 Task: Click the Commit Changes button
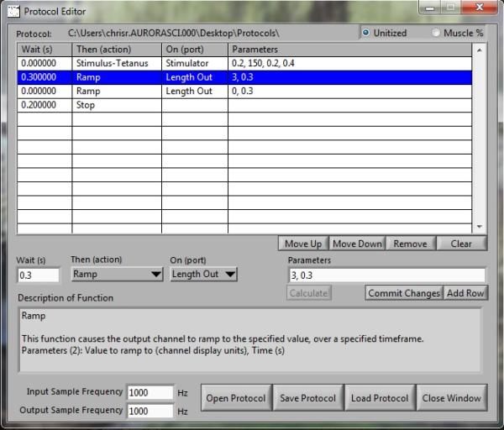coord(404,293)
